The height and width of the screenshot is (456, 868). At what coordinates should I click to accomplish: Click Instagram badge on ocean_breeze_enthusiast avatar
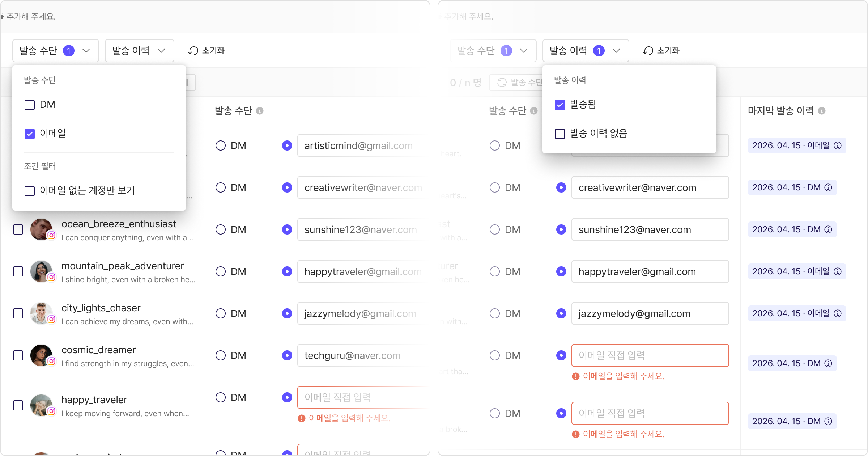(x=51, y=235)
